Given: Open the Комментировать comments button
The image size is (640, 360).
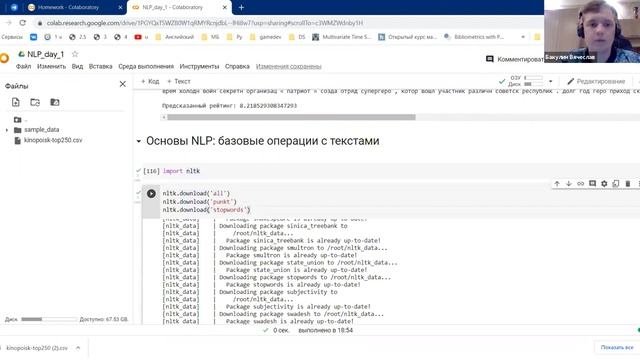Looking at the screenshot, I should 515,59.
